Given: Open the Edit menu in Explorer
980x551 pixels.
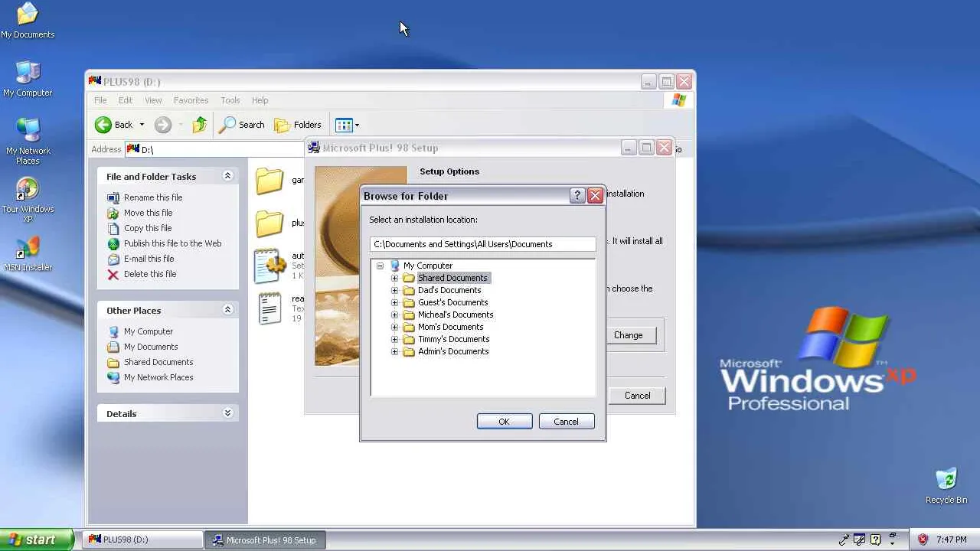Looking at the screenshot, I should 126,100.
